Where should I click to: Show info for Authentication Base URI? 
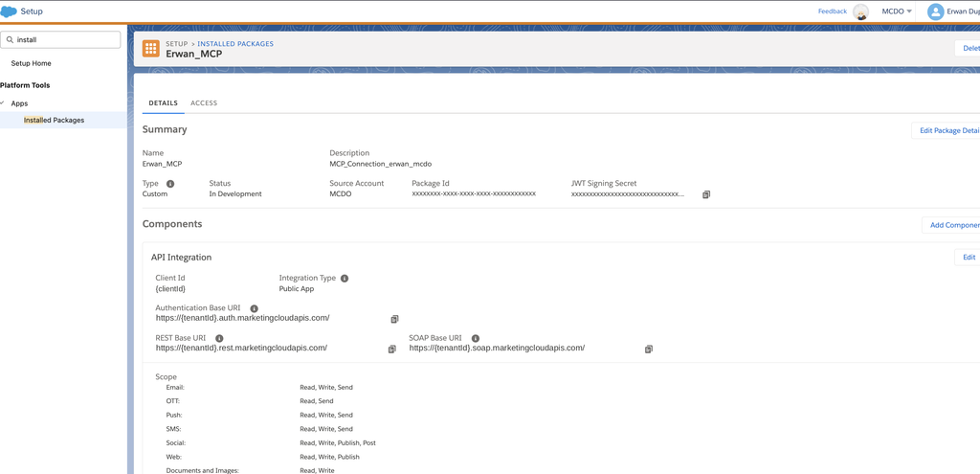pyautogui.click(x=254, y=308)
